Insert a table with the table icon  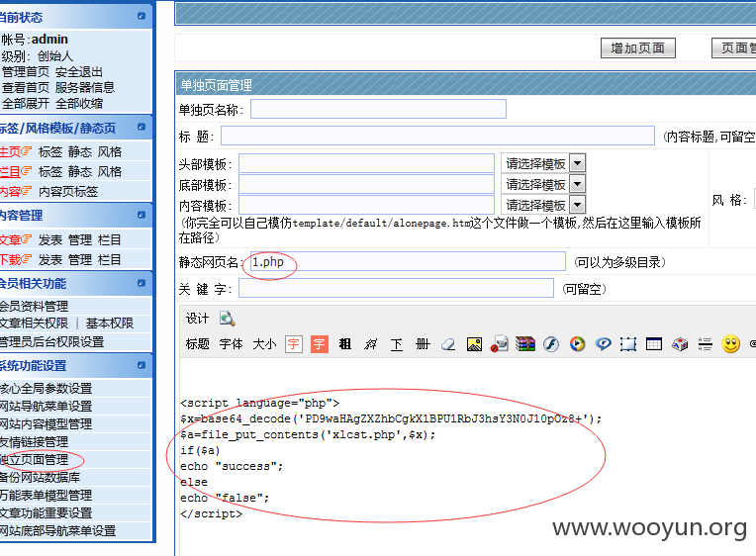coord(654,344)
